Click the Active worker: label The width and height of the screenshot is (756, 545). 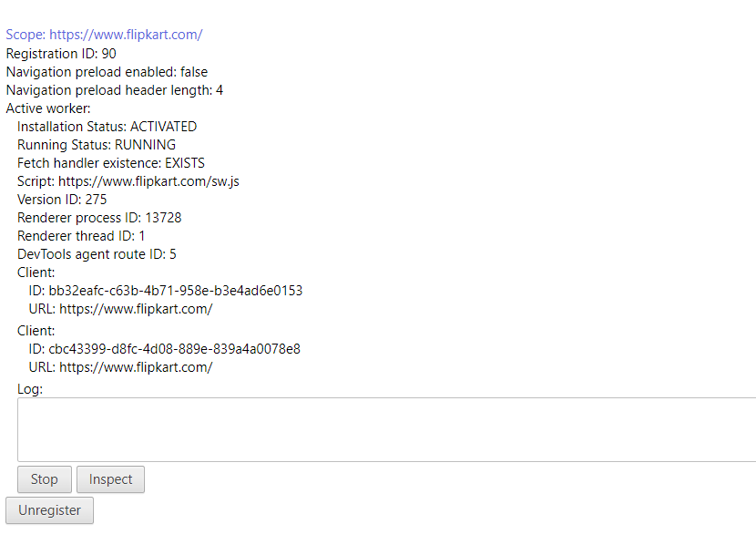[48, 108]
